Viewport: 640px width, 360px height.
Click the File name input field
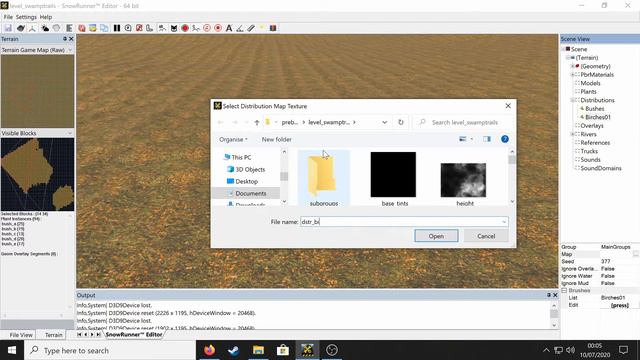(x=404, y=222)
